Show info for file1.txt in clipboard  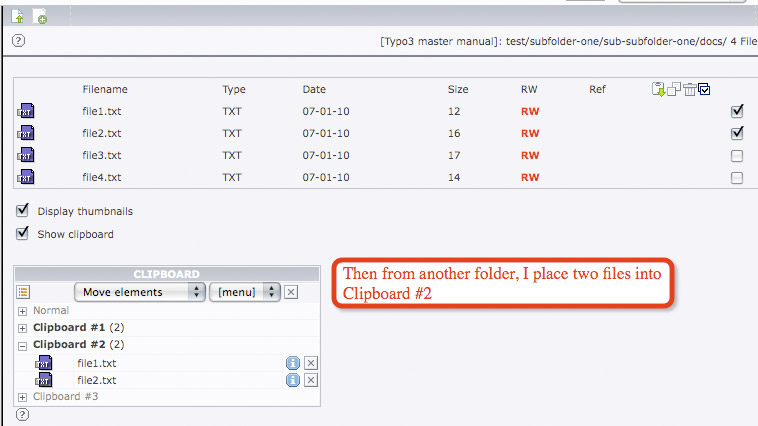[293, 363]
